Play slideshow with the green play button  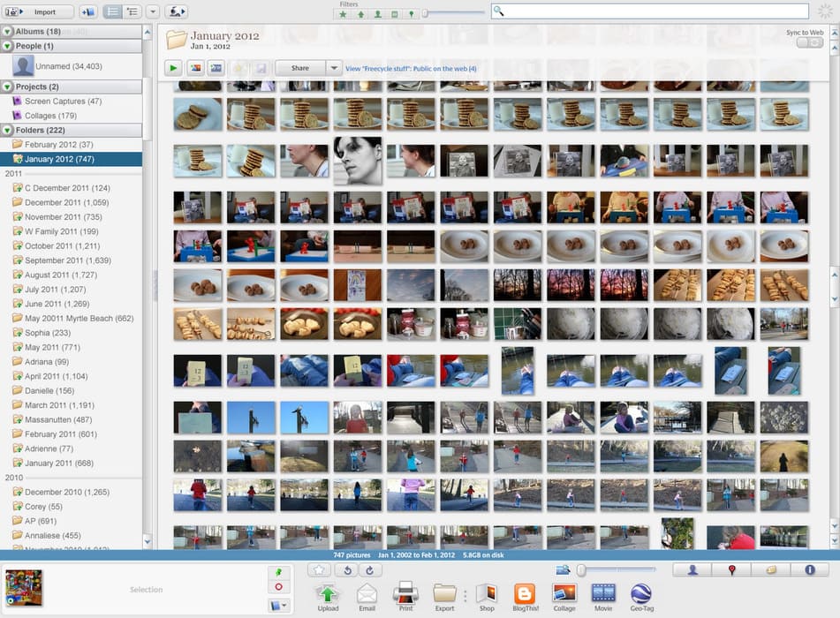[x=173, y=68]
